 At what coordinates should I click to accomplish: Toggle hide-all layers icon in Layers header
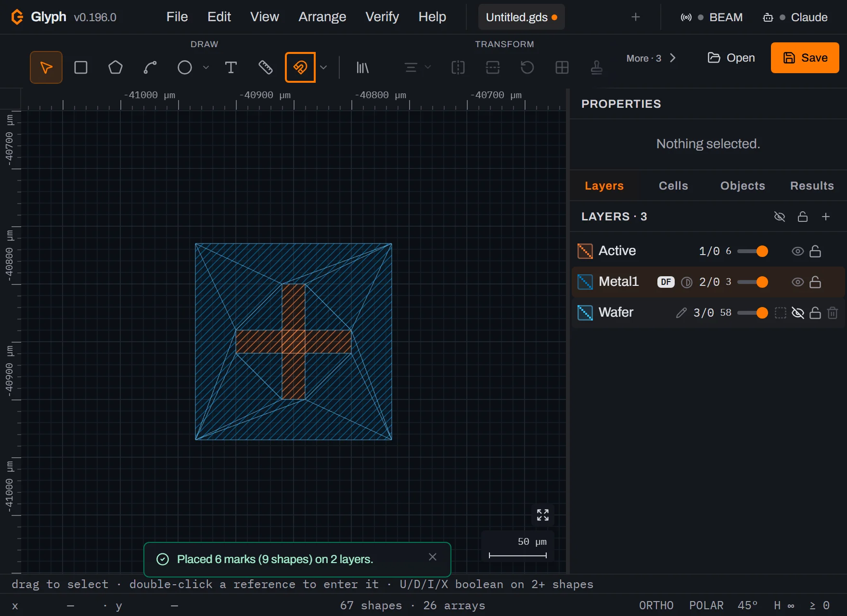coord(780,217)
